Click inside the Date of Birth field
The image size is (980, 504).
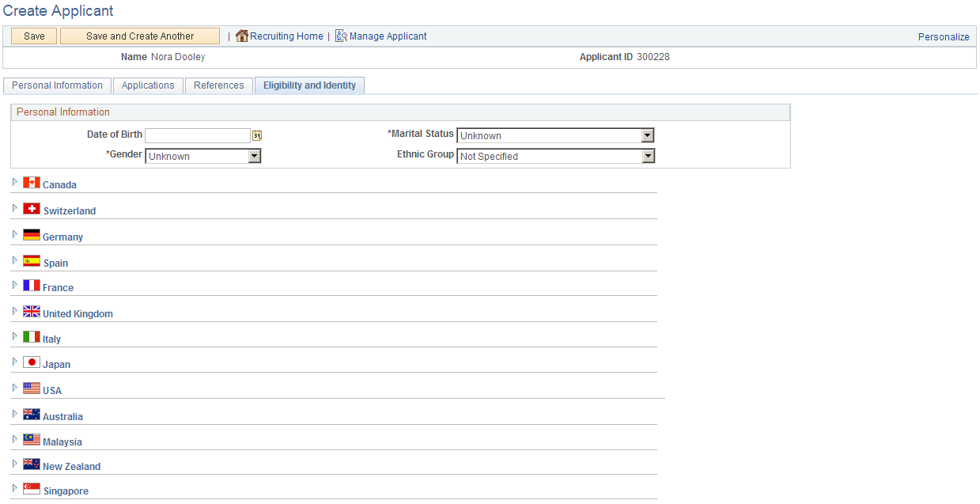click(196, 135)
